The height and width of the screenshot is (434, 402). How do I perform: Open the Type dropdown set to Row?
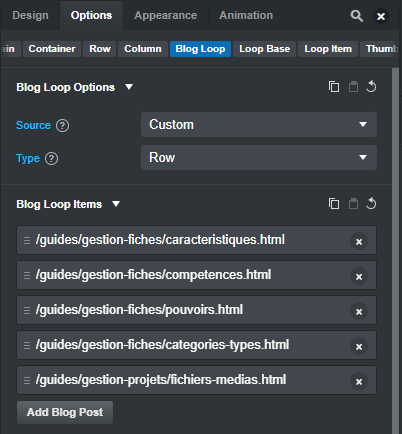[x=259, y=158]
